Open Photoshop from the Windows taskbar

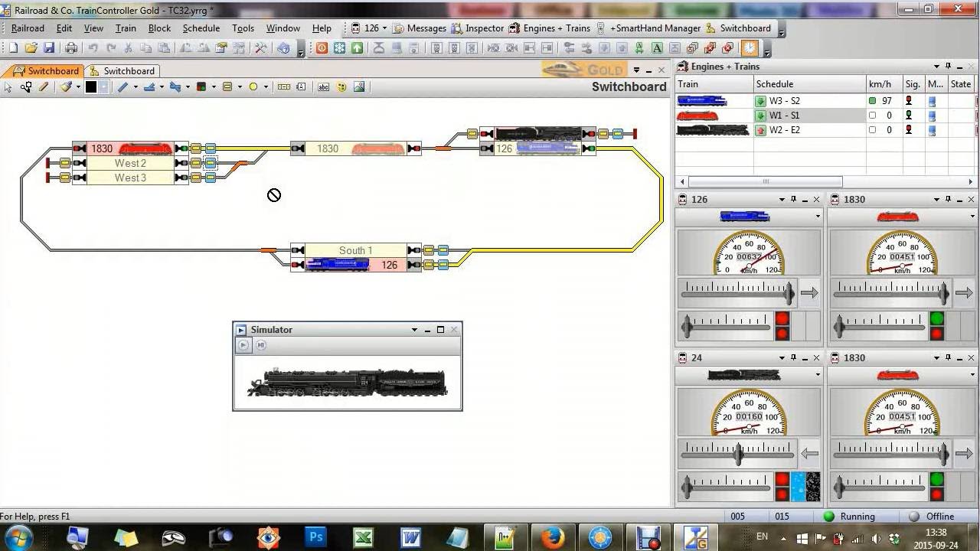pyautogui.click(x=315, y=537)
